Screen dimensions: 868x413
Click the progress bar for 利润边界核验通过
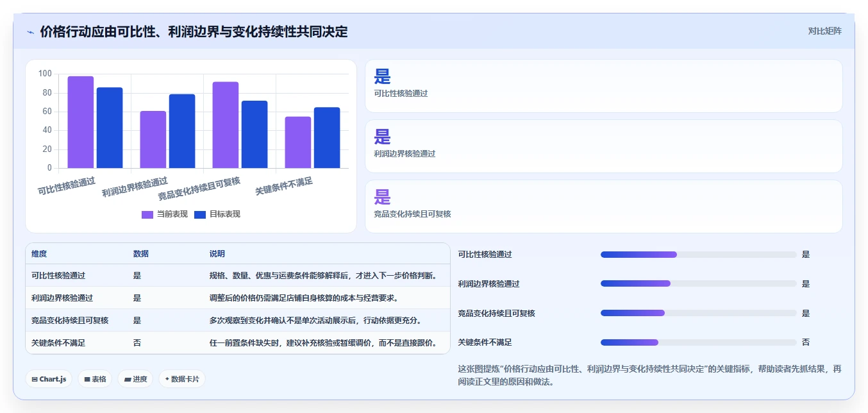pos(698,283)
